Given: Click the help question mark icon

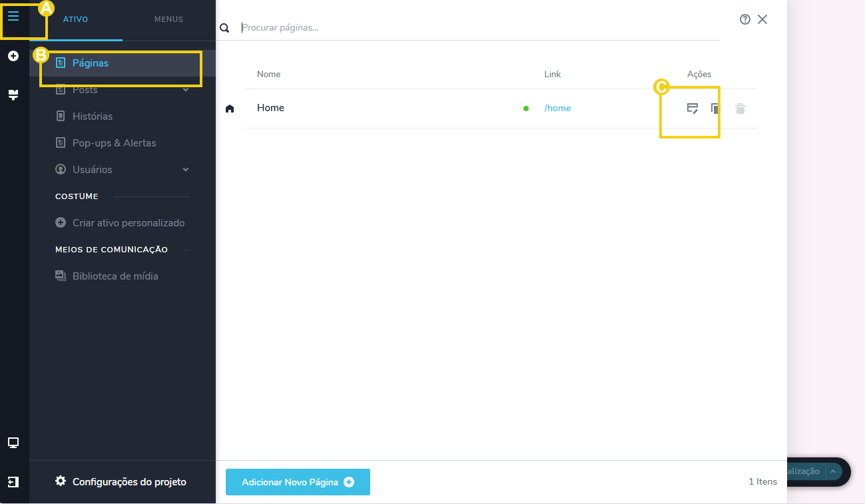Looking at the screenshot, I should [745, 19].
